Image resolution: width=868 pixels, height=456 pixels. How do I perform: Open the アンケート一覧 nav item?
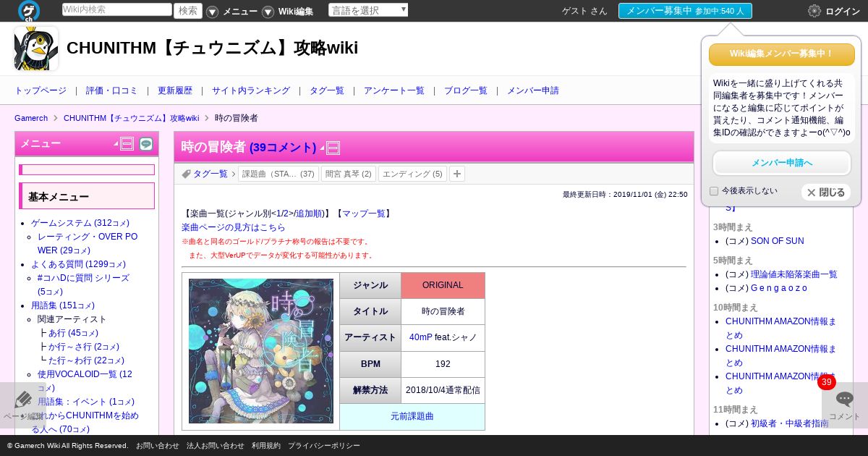(394, 90)
